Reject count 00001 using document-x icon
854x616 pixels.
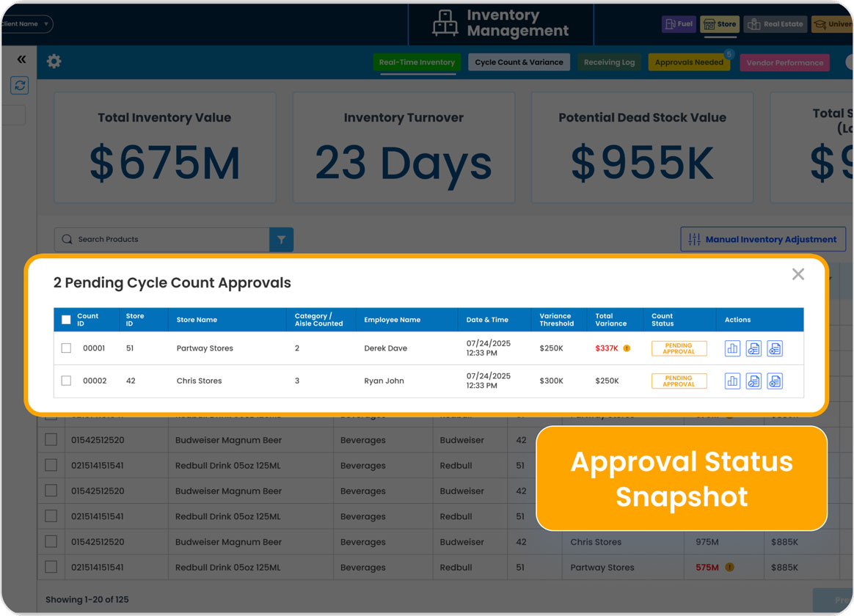(x=775, y=348)
